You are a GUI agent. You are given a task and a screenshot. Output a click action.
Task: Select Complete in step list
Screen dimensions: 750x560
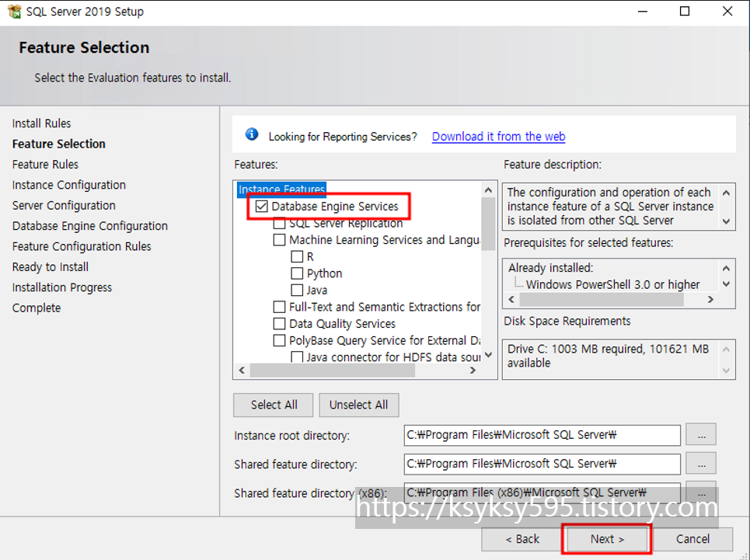pos(37,308)
